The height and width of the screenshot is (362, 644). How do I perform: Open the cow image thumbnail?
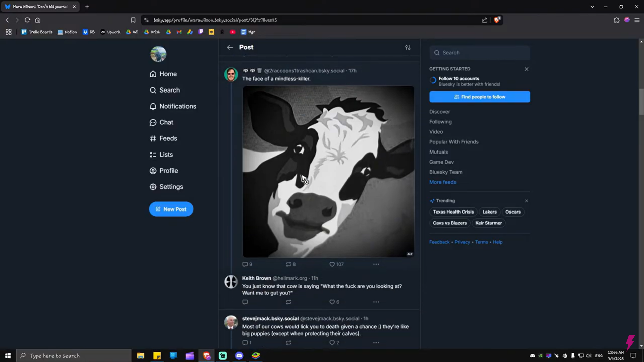[x=328, y=172]
